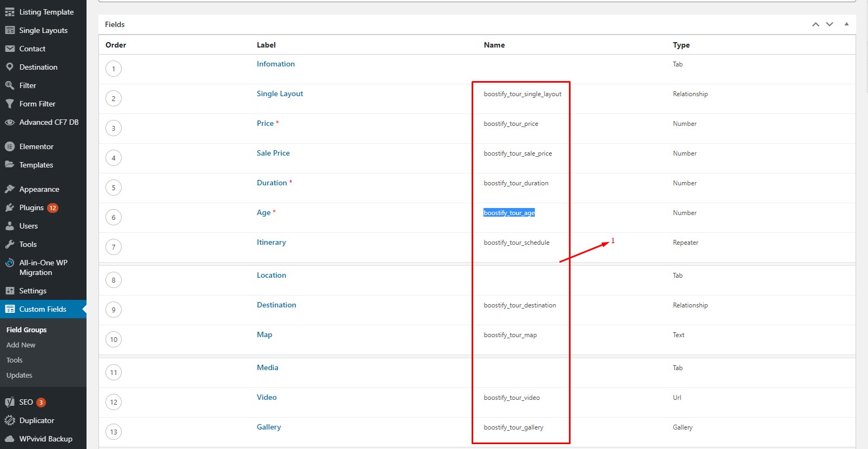Click boostify_tour_destination name text
The image size is (868, 449).
[x=520, y=305]
